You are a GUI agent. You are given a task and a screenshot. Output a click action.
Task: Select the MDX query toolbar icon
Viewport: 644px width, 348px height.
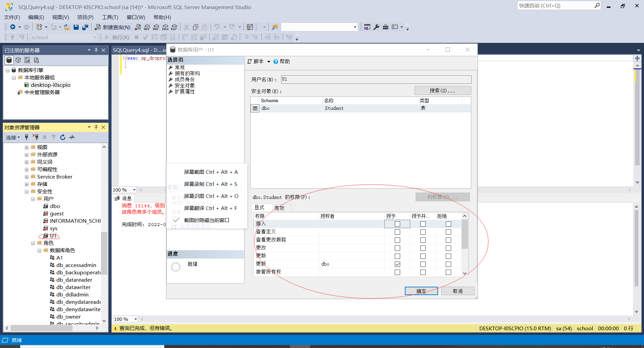147,27
